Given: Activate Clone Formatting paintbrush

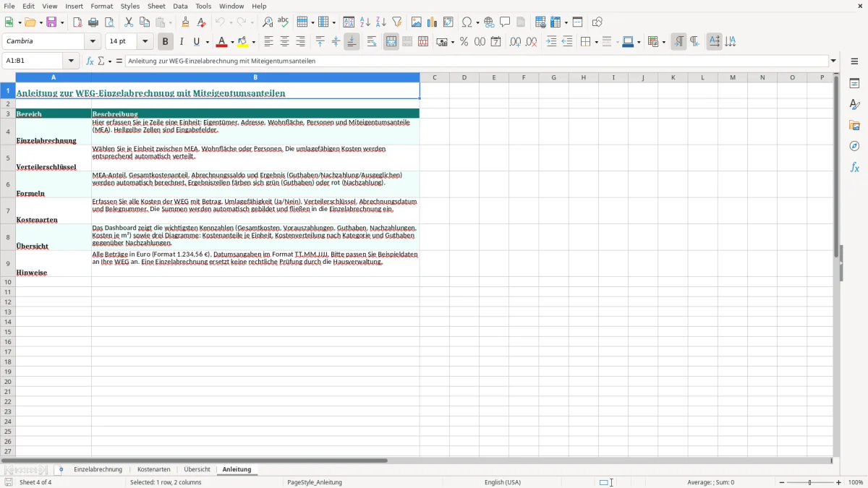Looking at the screenshot, I should click(185, 22).
